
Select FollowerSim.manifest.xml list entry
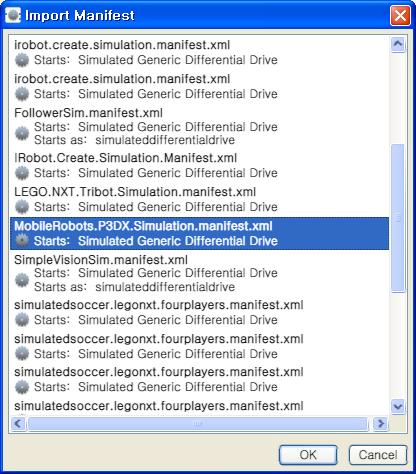coord(199,126)
